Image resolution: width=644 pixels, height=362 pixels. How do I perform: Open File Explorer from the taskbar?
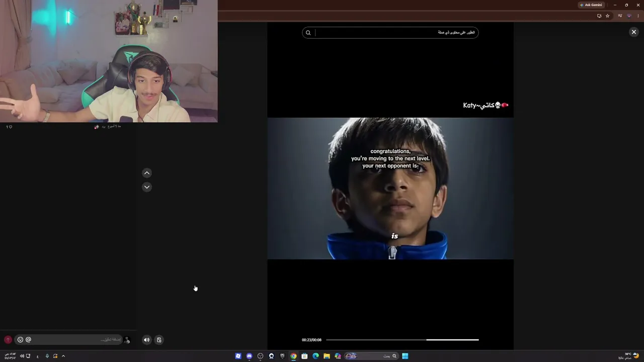pos(327,356)
